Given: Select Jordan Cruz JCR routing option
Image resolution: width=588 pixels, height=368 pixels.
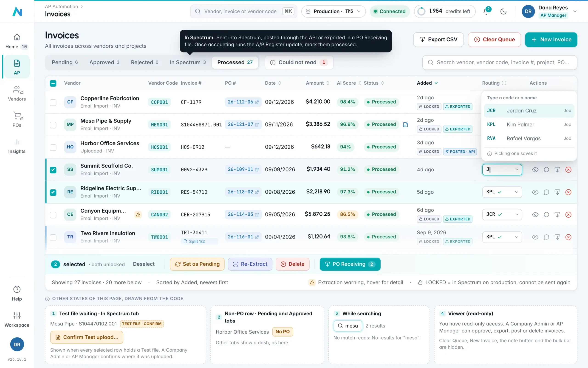Looking at the screenshot, I should tap(529, 111).
